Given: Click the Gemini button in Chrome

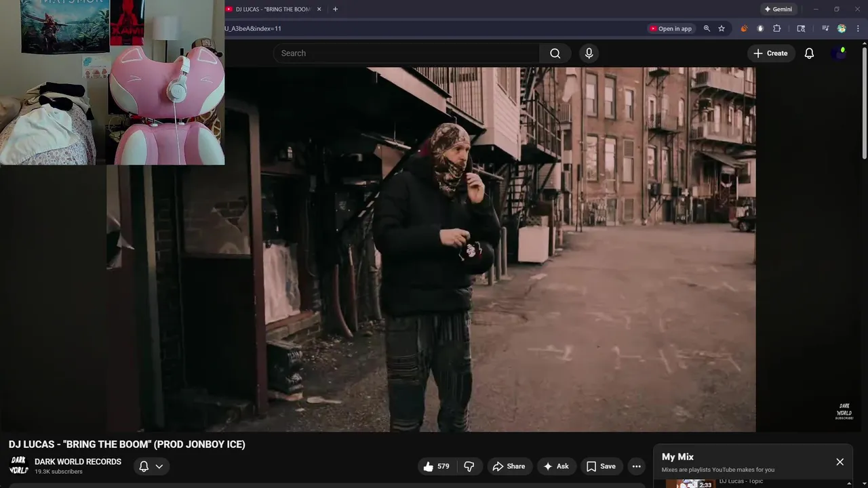Looking at the screenshot, I should click(x=778, y=9).
